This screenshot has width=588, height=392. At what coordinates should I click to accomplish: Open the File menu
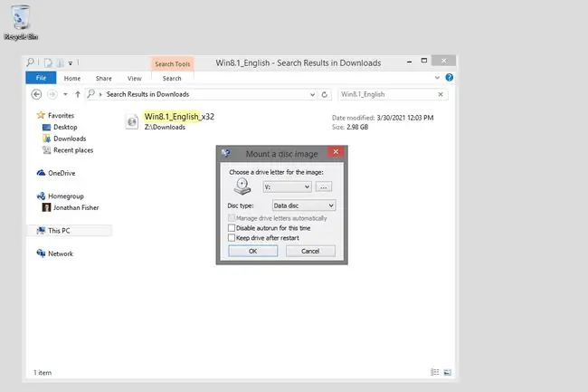tap(41, 78)
